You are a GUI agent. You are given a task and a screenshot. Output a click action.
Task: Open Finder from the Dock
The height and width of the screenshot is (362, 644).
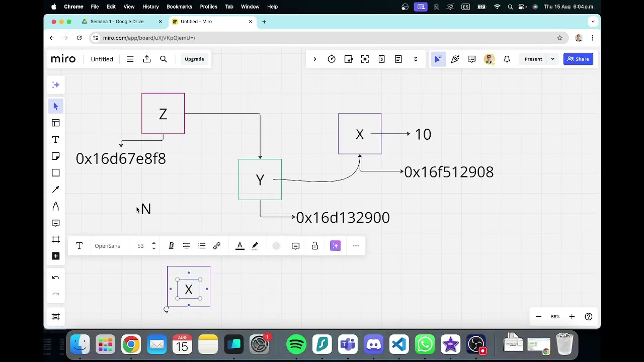(79, 344)
